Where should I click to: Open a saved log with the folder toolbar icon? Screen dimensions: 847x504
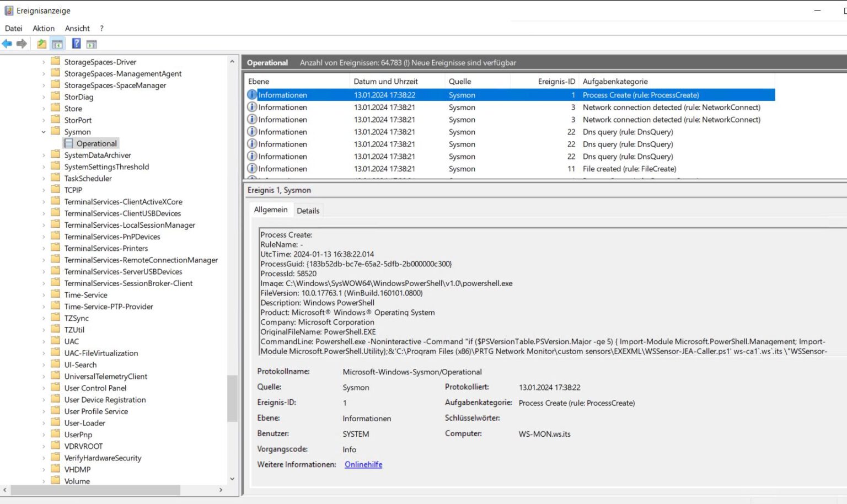(x=41, y=44)
